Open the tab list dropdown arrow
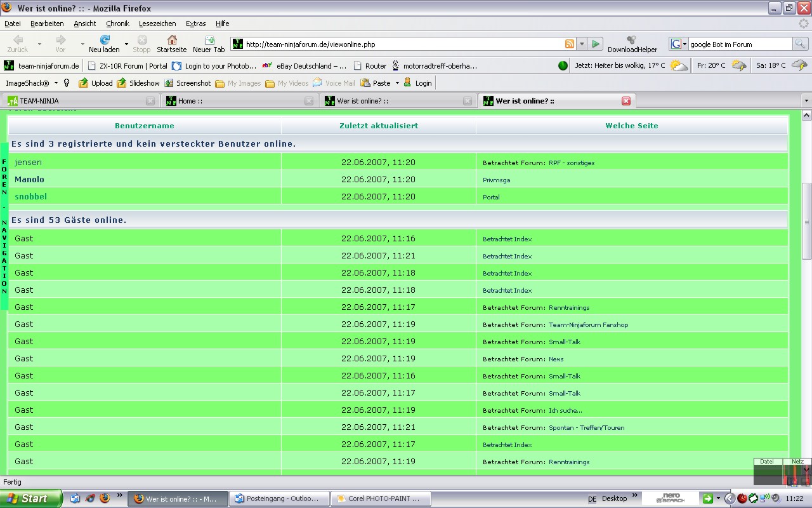The image size is (812, 508). [x=806, y=101]
